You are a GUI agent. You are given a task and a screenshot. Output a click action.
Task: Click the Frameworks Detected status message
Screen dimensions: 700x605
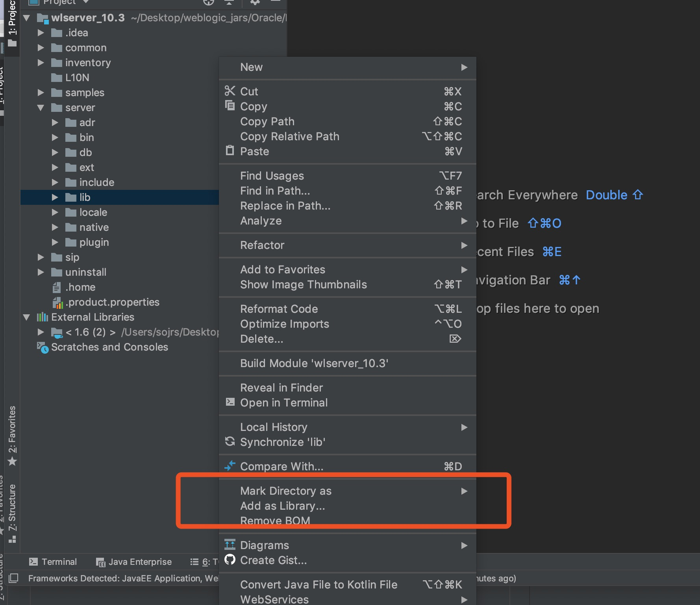[x=123, y=578]
